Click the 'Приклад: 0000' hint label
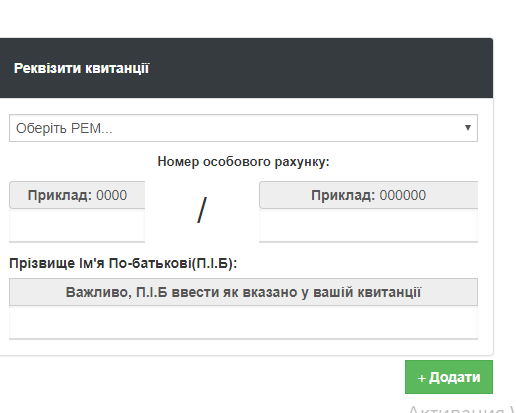 (77, 195)
